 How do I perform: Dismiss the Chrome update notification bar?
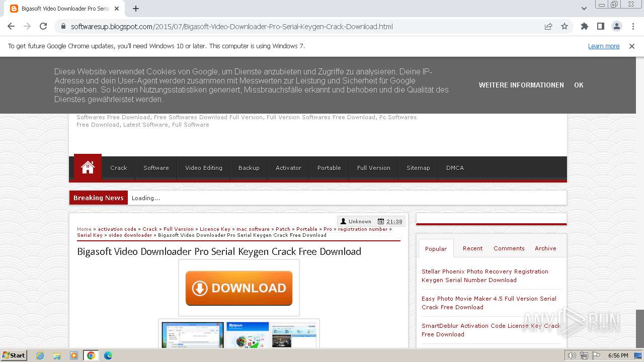[x=632, y=46]
